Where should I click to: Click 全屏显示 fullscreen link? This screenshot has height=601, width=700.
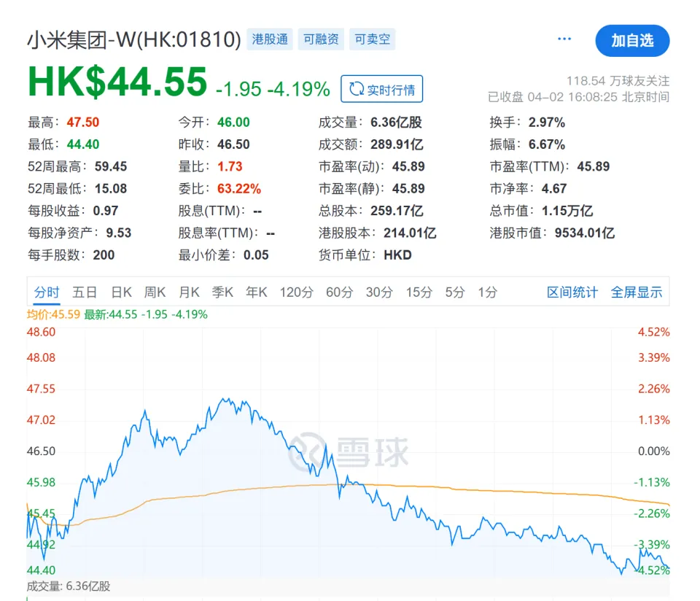pos(637,292)
